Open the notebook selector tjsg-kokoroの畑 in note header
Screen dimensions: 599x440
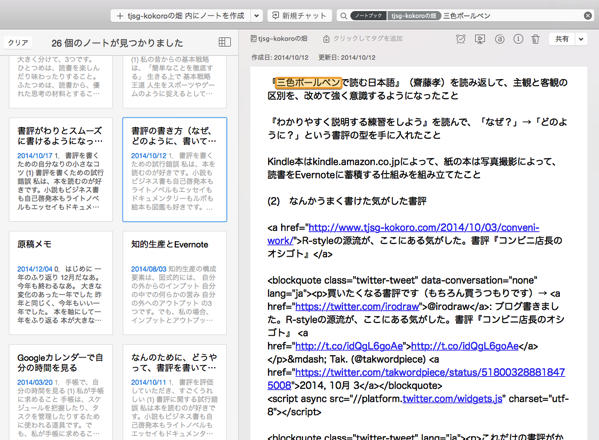[279, 39]
